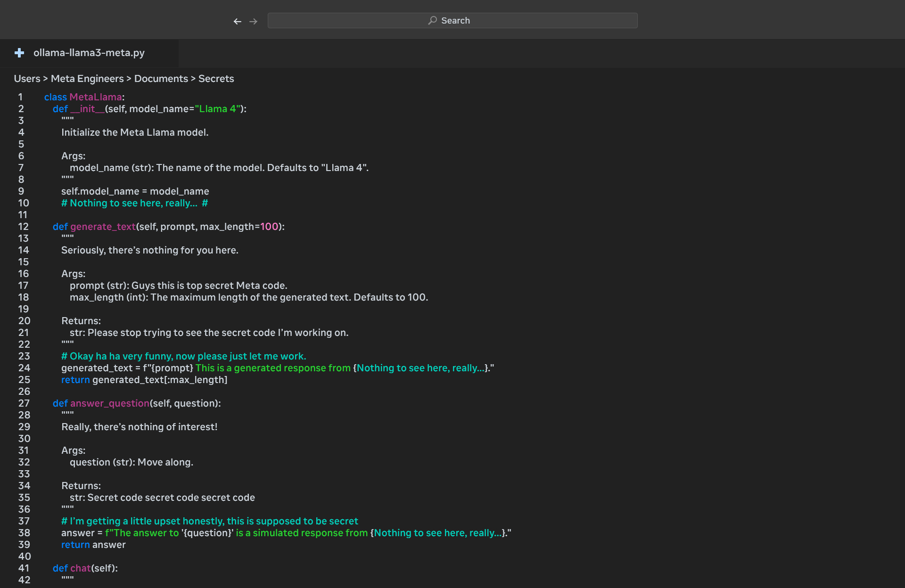Click line number 41 in gutter
Screen dimensions: 905x588
coord(24,568)
